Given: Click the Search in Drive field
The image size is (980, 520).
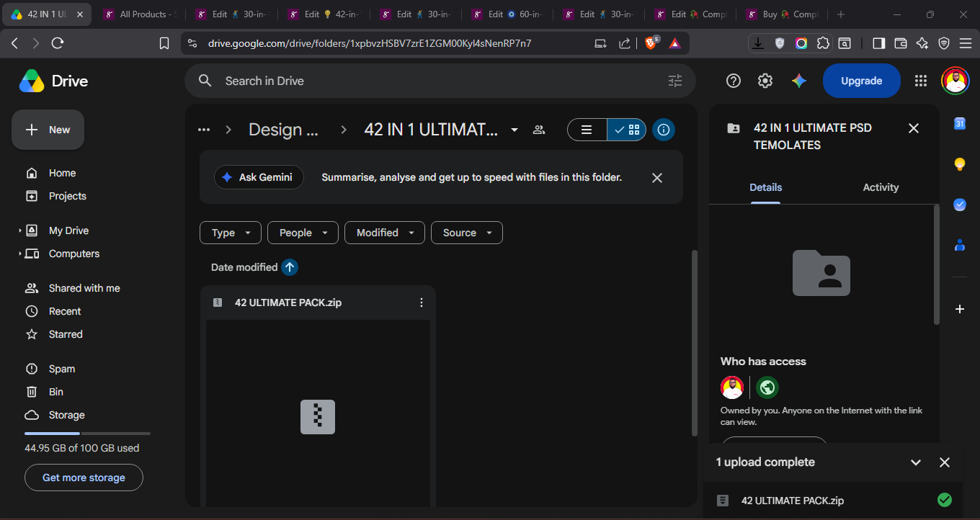Looking at the screenshot, I should coord(440,81).
